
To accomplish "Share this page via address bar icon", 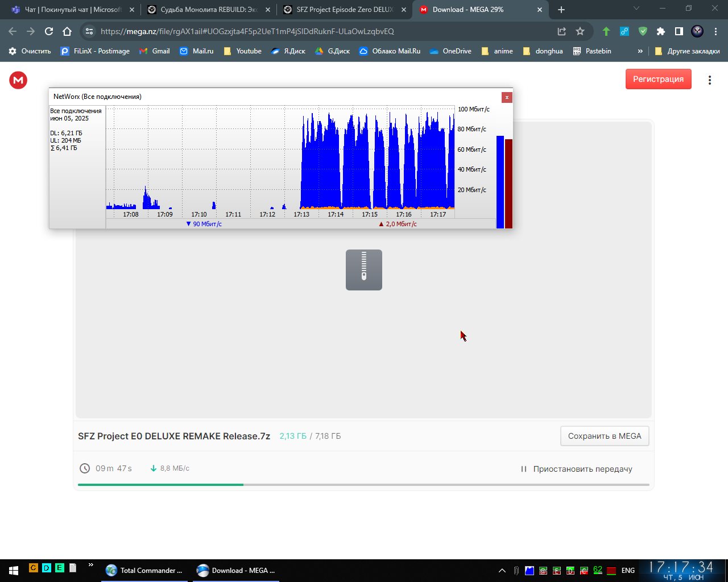I will pos(561,31).
